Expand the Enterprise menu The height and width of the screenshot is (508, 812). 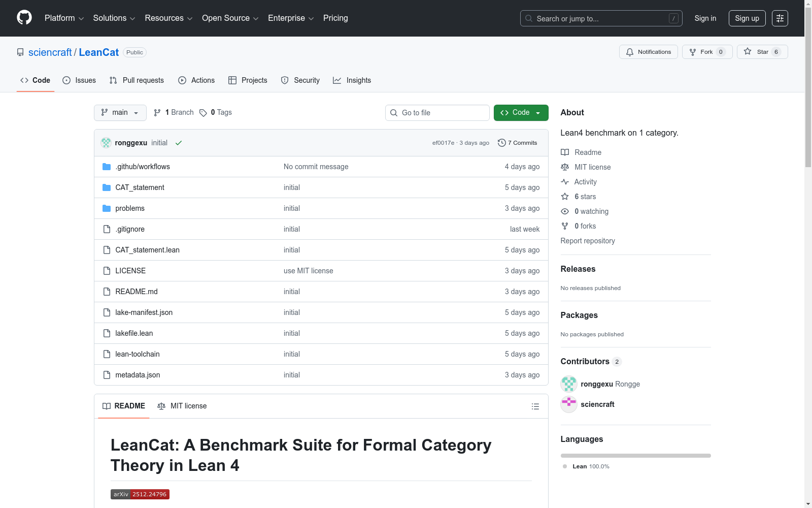click(291, 18)
